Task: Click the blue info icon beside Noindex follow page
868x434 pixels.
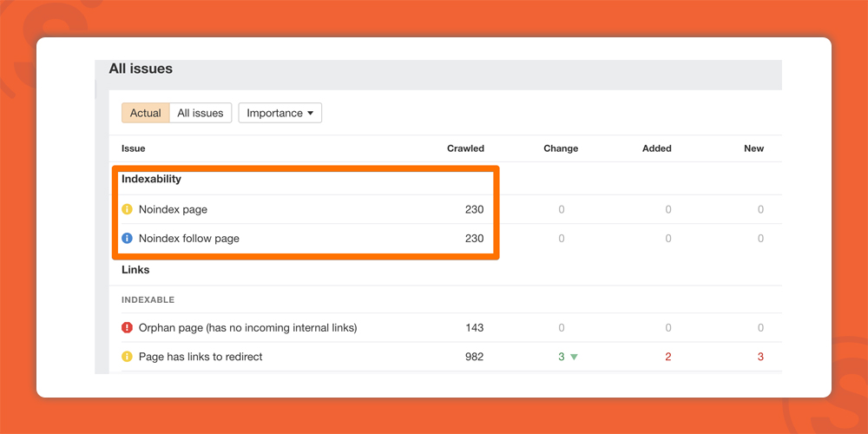Action: point(127,239)
